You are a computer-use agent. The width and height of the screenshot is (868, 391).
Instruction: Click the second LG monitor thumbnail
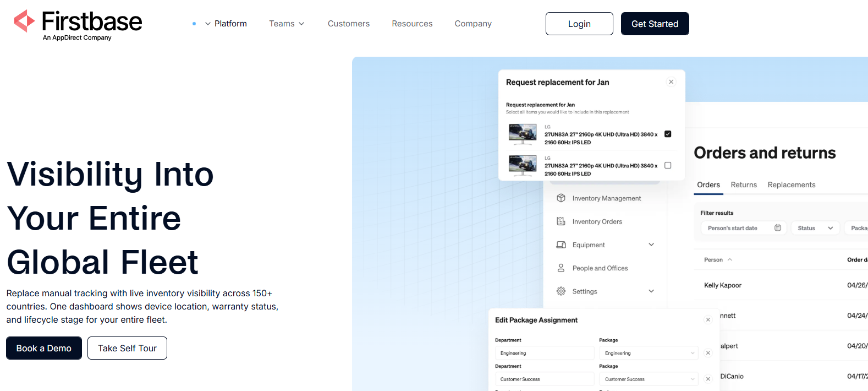click(523, 165)
